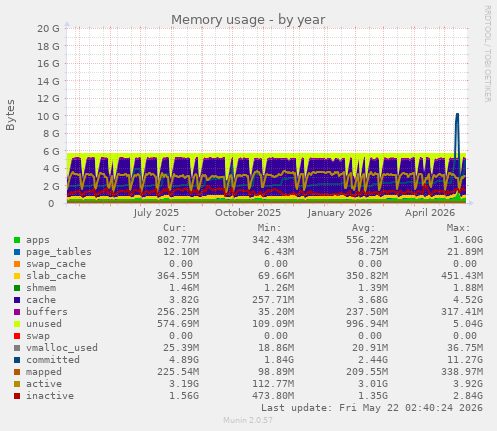
Task: Click the active average value 3.01G
Action: 373,384
